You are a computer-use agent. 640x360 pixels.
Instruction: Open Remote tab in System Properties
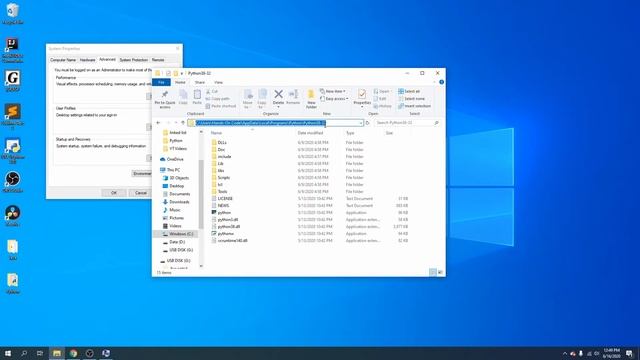click(158, 60)
